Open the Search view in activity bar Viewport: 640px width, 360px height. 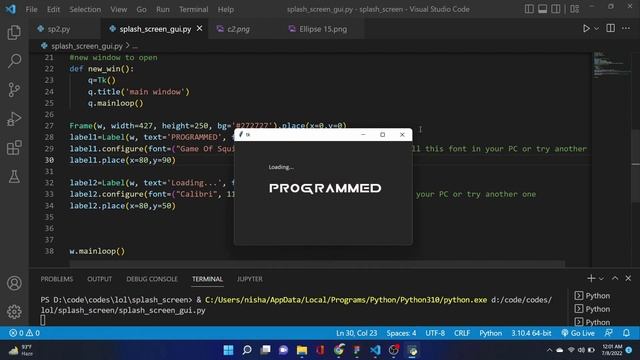[14, 61]
